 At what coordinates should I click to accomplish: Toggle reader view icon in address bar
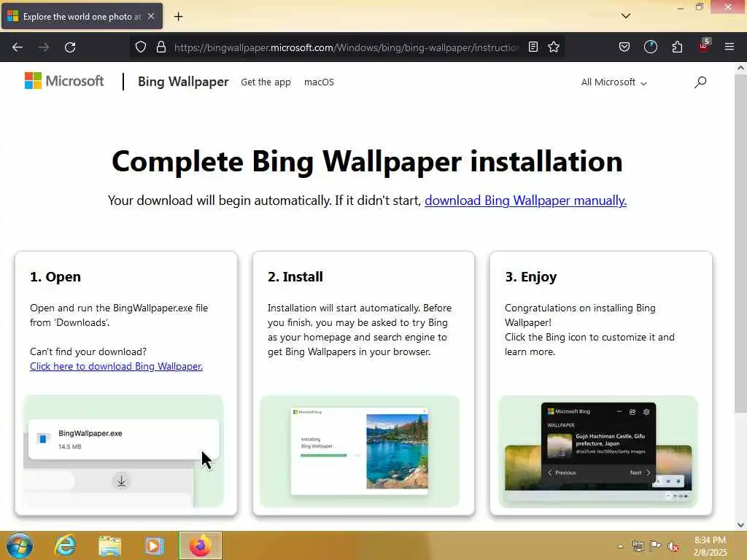tap(533, 47)
